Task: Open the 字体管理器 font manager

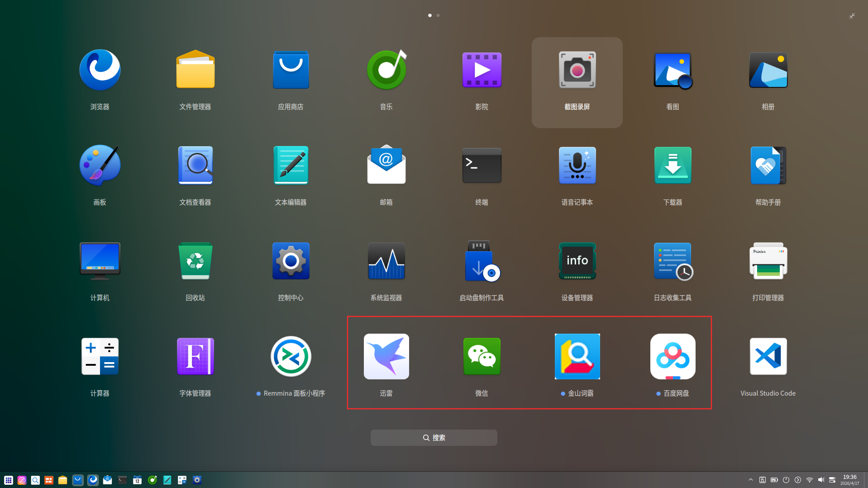Action: click(x=196, y=357)
